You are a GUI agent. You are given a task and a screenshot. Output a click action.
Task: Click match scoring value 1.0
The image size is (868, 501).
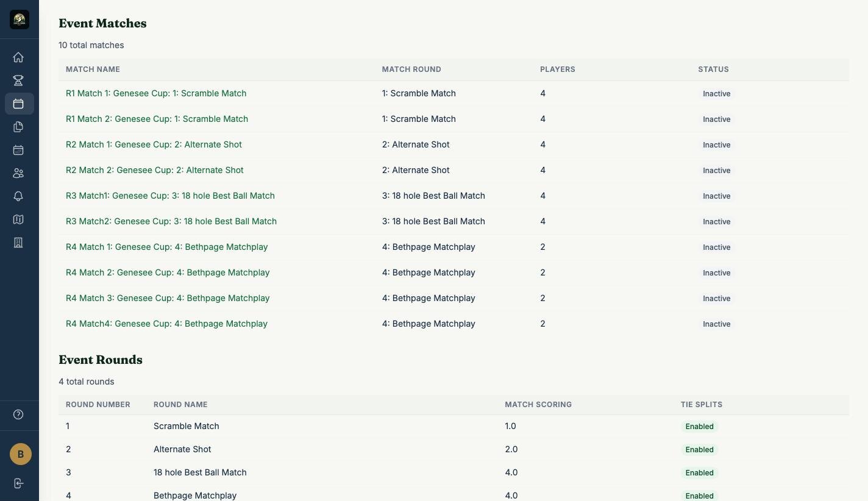tap(511, 426)
